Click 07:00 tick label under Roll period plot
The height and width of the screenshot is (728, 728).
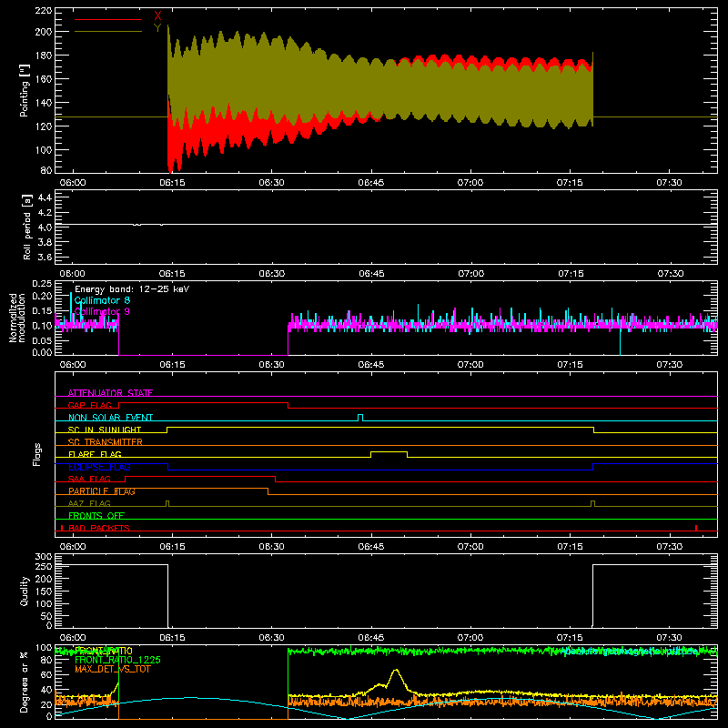470,274
